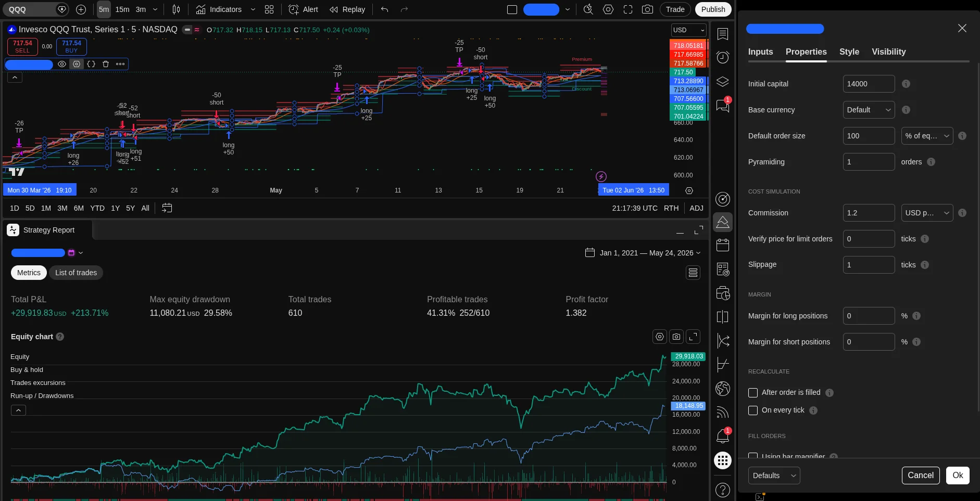Image resolution: width=980 pixels, height=501 pixels.
Task: Open the chats icon with badge
Action: (723, 106)
